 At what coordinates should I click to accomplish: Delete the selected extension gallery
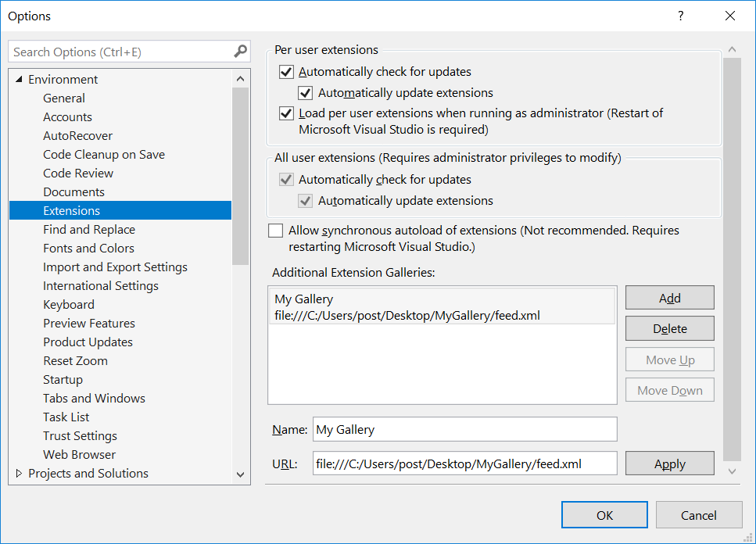tap(669, 328)
